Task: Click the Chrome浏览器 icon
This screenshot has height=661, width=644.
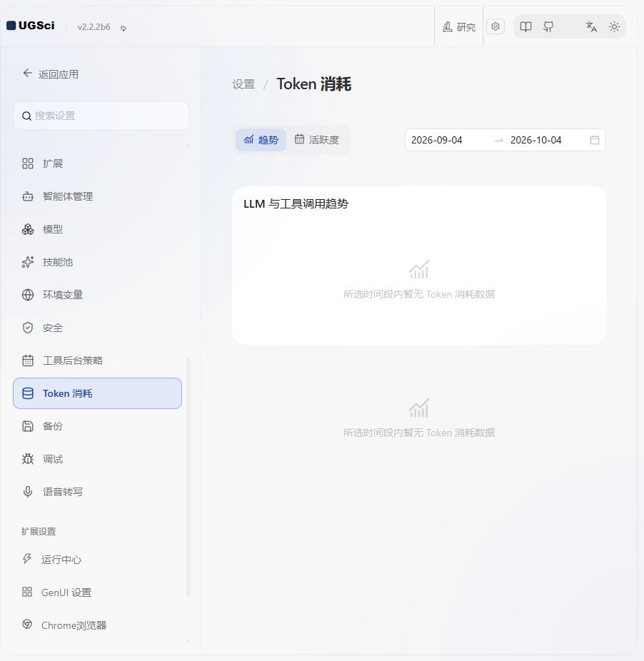Action: [27, 625]
